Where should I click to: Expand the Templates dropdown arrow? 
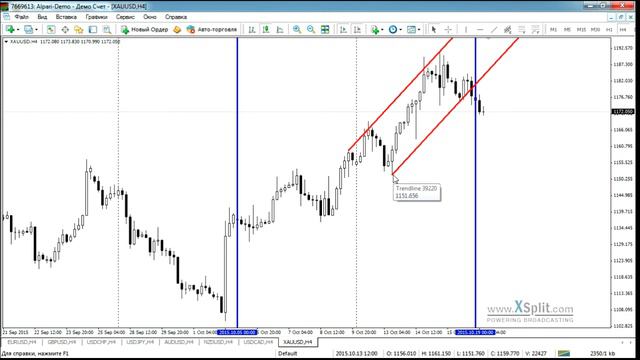point(419,29)
